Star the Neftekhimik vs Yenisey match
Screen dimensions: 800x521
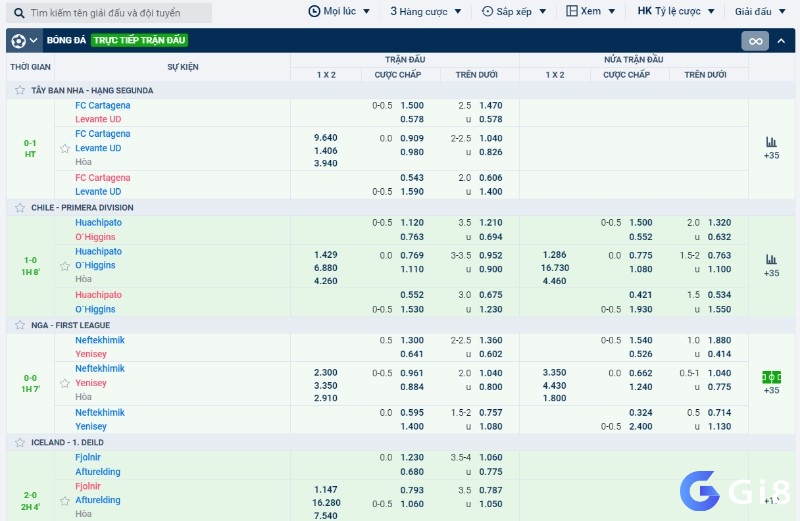pos(65,383)
